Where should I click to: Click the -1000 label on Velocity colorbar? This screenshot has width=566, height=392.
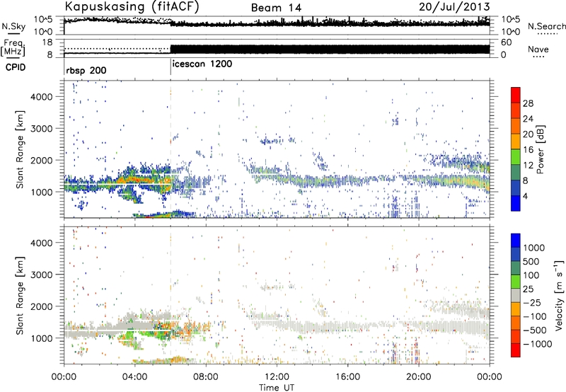(x=538, y=344)
